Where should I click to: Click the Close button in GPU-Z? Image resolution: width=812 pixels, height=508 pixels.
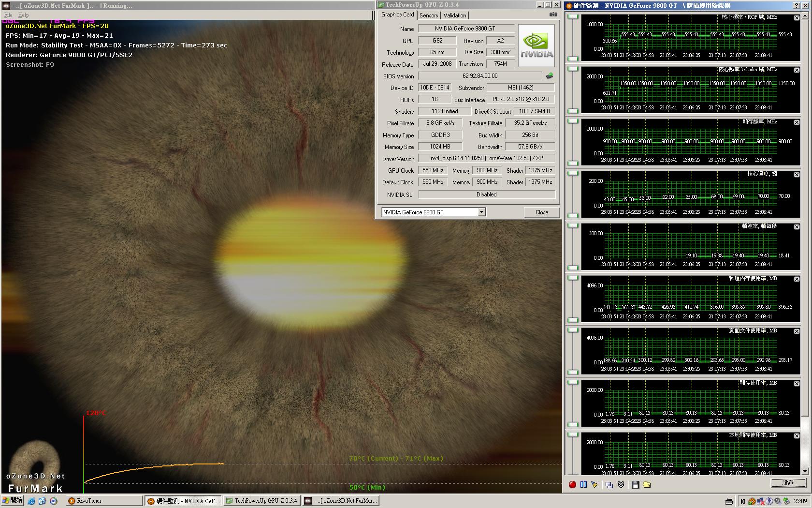click(542, 212)
